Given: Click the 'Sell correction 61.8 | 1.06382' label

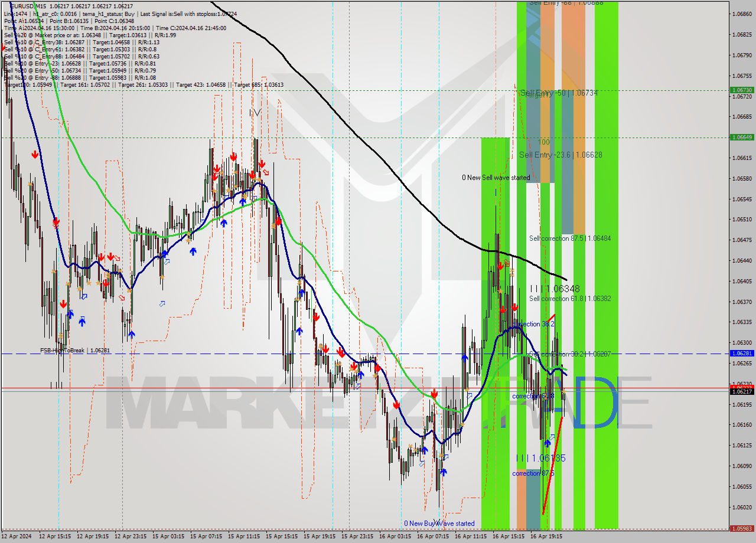Looking at the screenshot, I should point(570,299).
